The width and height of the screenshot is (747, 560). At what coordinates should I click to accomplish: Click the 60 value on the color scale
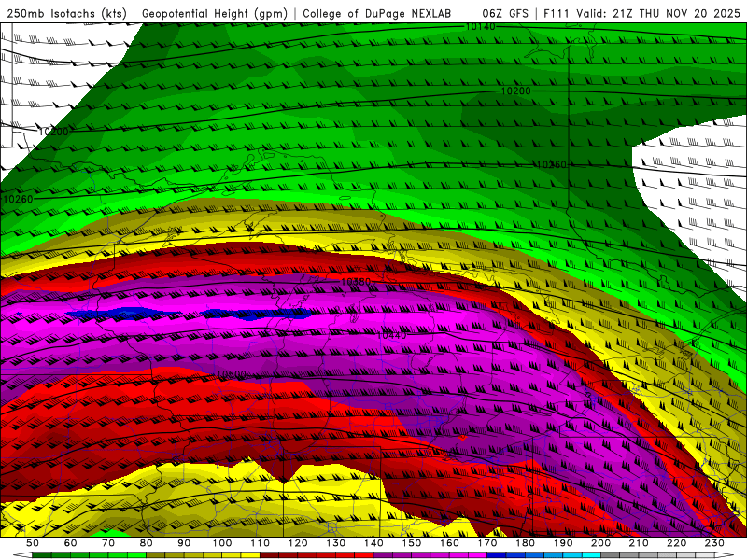point(70,543)
